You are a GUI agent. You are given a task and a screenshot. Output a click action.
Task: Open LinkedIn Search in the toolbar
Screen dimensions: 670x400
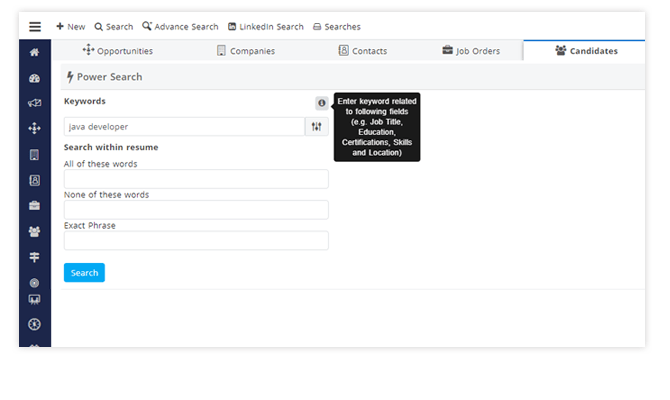[x=266, y=27]
